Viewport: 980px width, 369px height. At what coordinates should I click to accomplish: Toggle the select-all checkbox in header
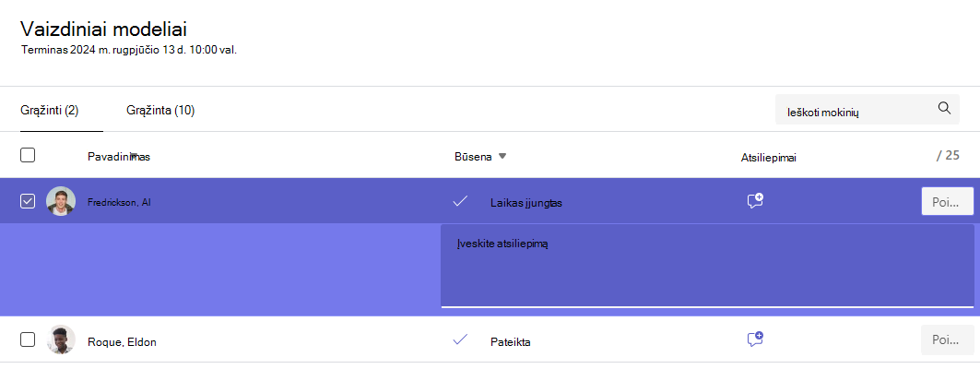pyautogui.click(x=28, y=155)
